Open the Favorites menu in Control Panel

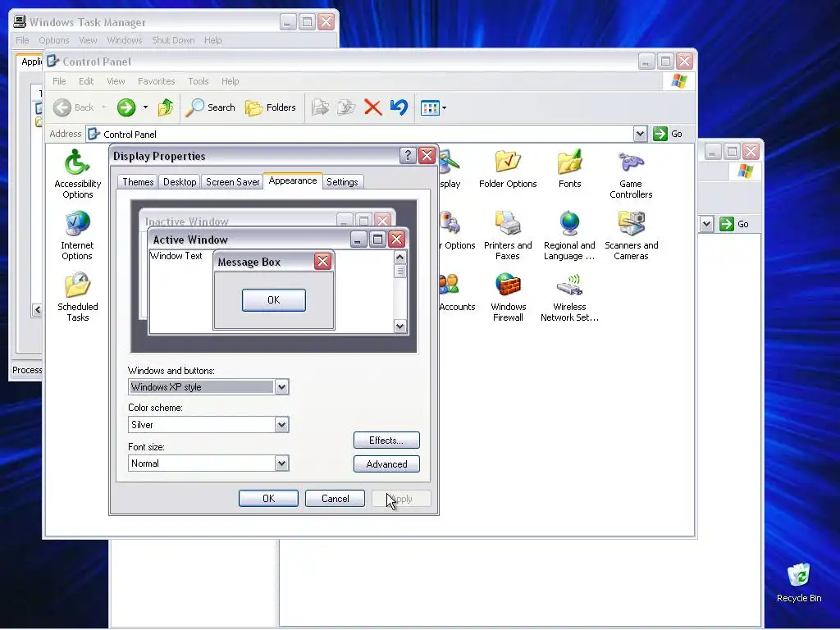[157, 81]
